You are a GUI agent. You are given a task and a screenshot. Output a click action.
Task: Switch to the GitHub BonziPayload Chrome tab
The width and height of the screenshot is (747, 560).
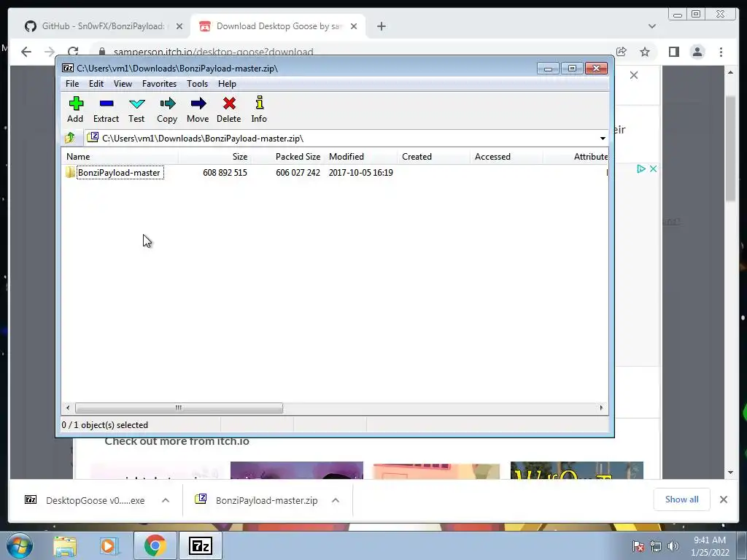(102, 26)
